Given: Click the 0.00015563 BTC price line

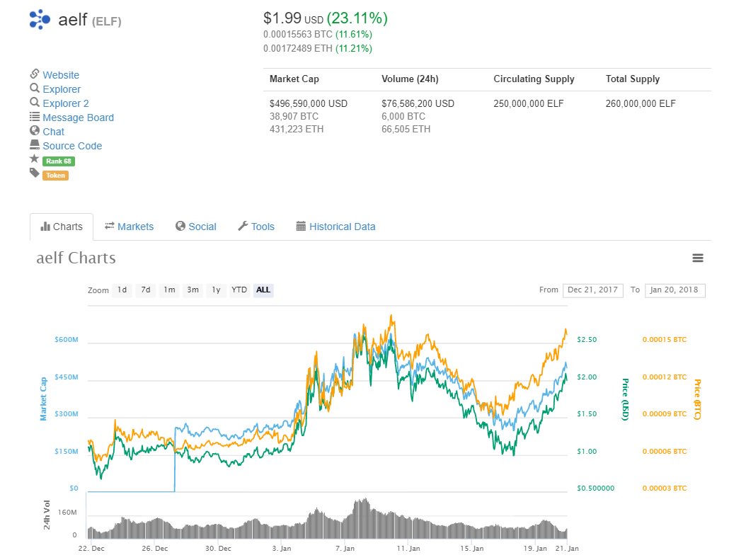Looking at the screenshot, I should [x=318, y=35].
